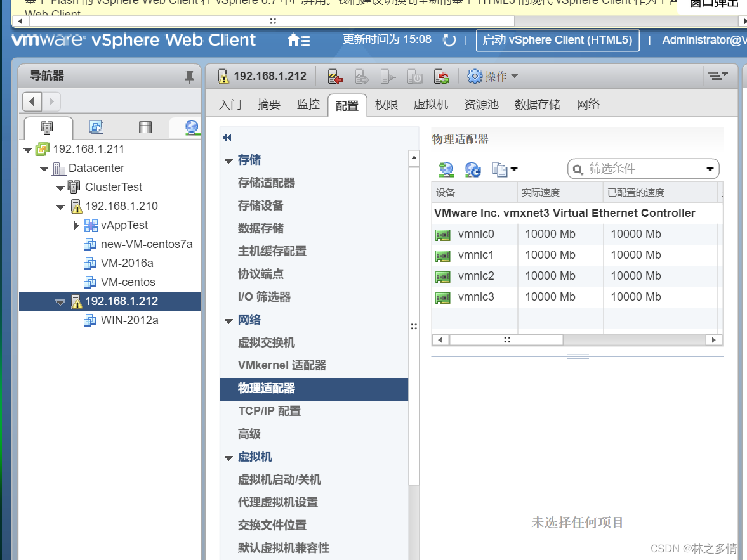Viewport: 747px width, 560px height.
Task: Select 存储适配器 in settings list
Action: 267,183
